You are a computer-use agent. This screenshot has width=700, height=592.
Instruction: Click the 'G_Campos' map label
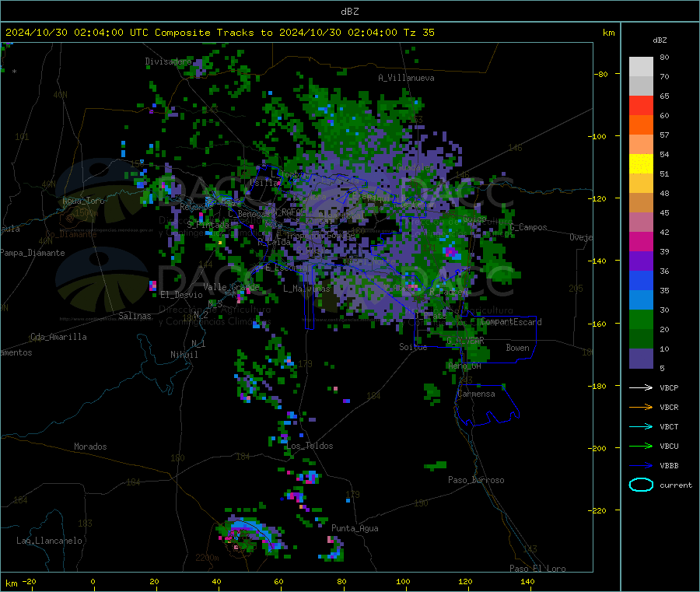pyautogui.click(x=528, y=227)
